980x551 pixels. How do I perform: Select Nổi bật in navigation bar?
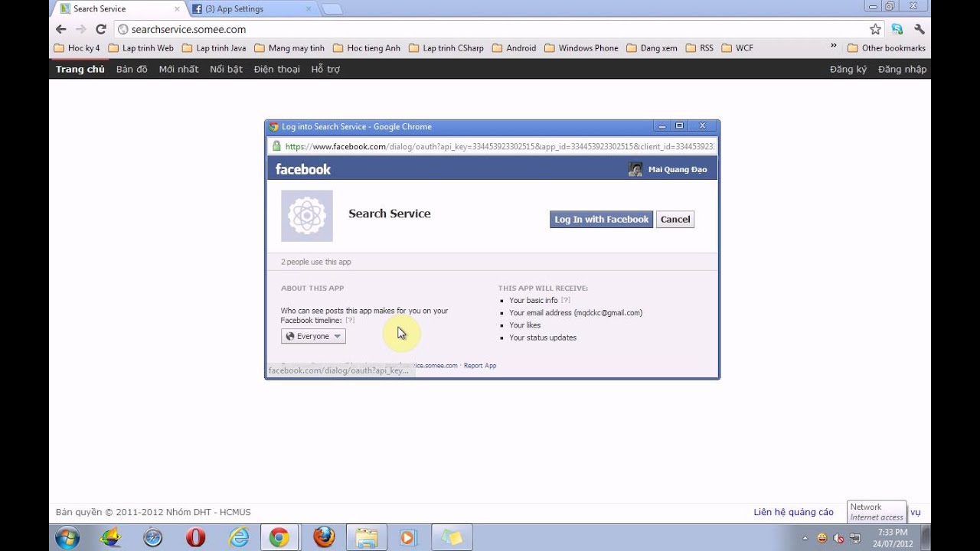[x=226, y=69]
